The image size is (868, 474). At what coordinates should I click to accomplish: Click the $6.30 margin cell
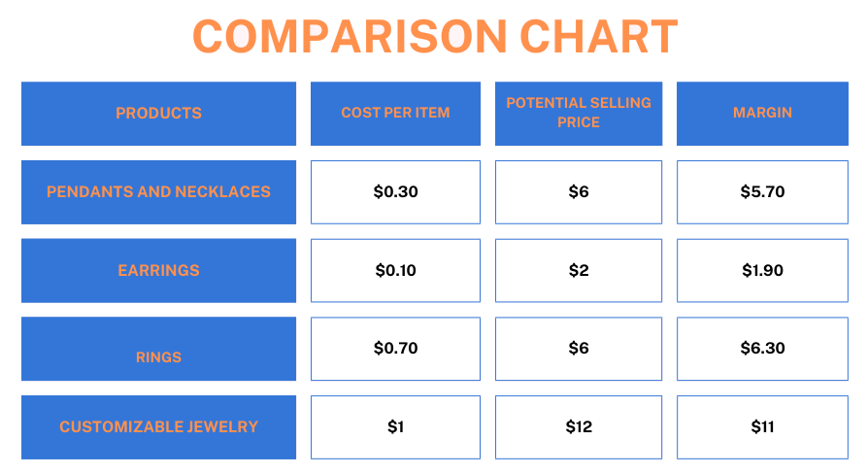click(x=762, y=349)
